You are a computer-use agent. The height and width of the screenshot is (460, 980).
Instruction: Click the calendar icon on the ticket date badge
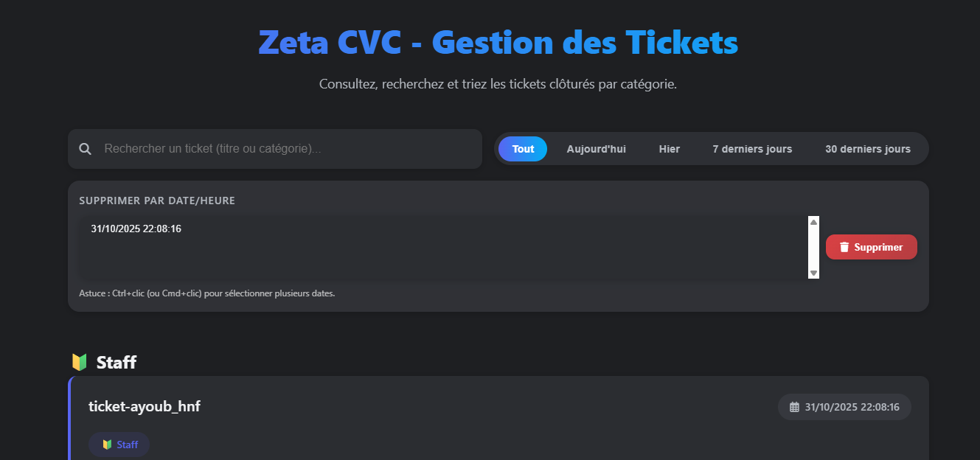pos(794,406)
